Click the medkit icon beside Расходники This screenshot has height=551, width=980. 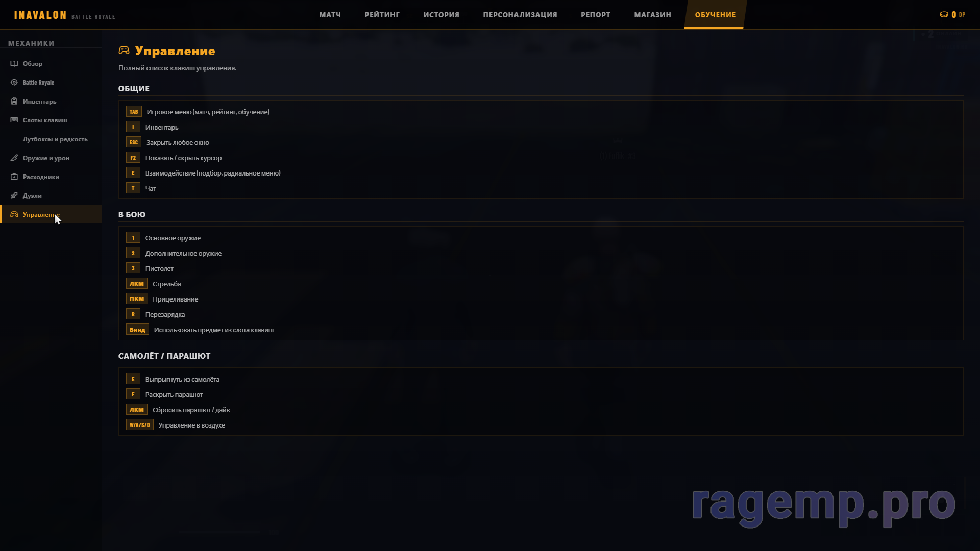[x=14, y=177]
